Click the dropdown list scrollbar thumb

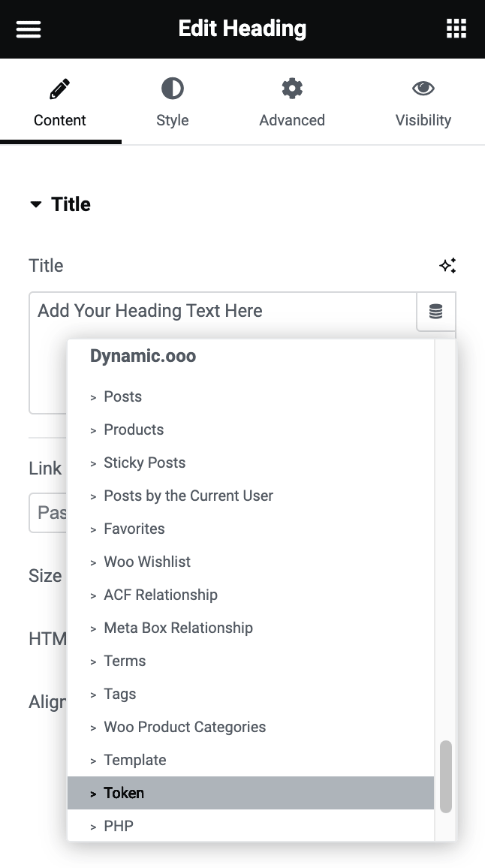[446, 776]
